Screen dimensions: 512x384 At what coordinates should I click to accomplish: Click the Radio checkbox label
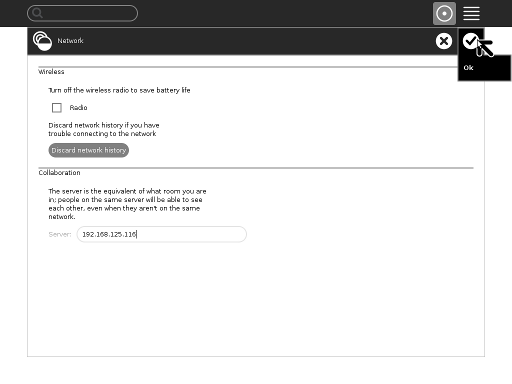coord(78,108)
